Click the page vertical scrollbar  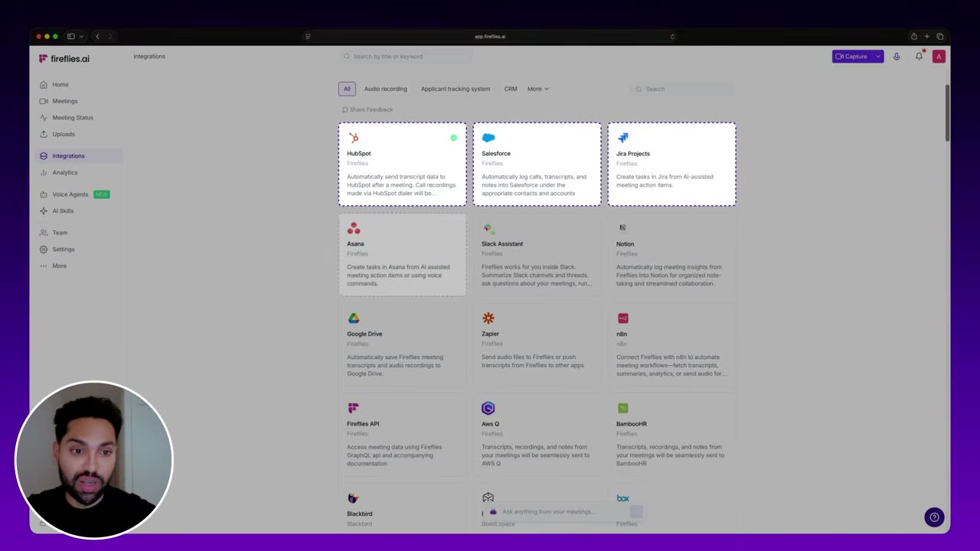[947, 112]
